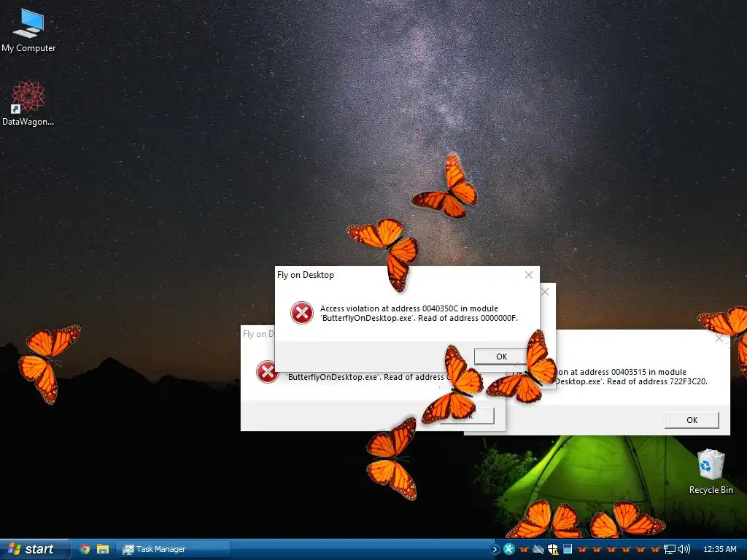Viewport: 747px width, 560px height.
Task: Click the text "Read of address 722F3C20."
Action: [657, 381]
